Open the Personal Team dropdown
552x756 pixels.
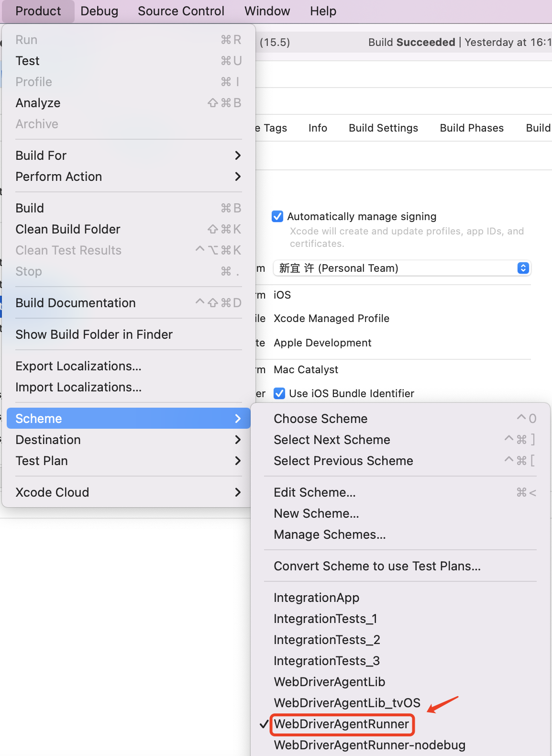coord(402,268)
